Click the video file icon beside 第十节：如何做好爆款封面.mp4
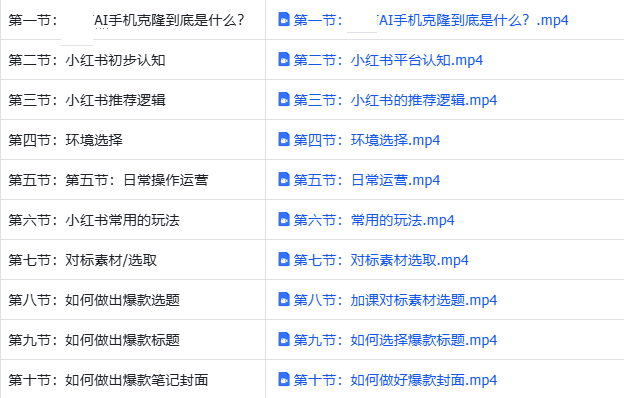 click(284, 379)
